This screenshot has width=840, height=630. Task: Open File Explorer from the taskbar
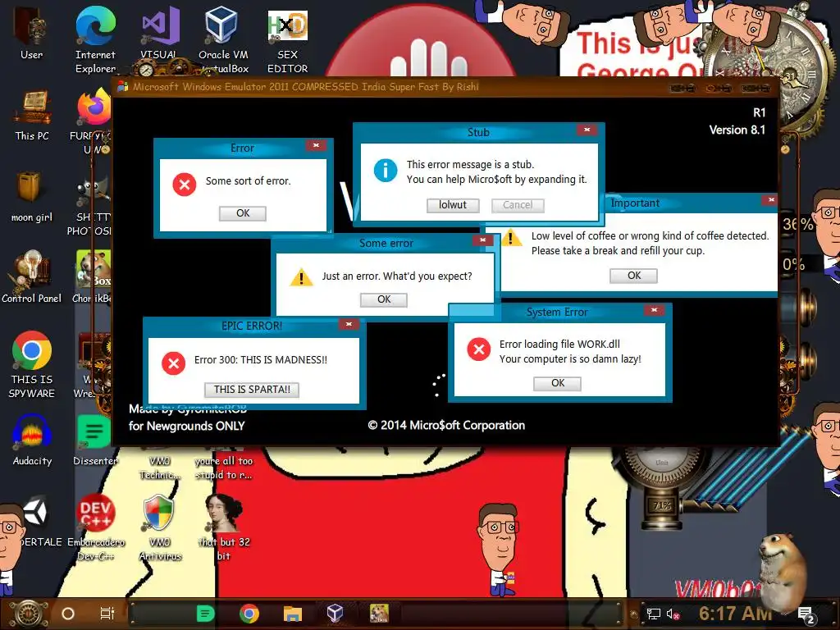point(293,614)
